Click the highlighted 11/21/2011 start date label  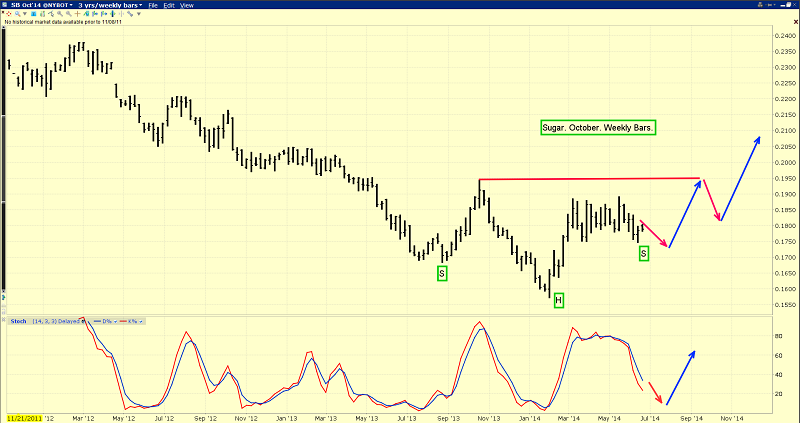[x=24, y=417]
